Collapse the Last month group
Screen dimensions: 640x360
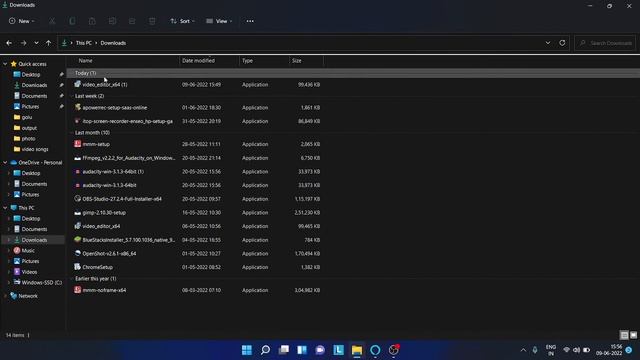[92, 133]
